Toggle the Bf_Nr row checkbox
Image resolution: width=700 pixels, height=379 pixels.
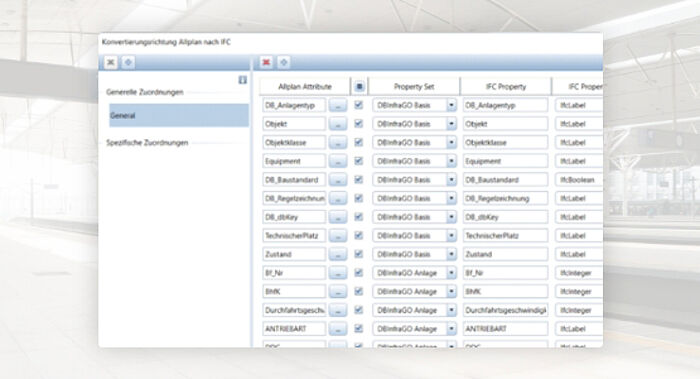point(358,272)
